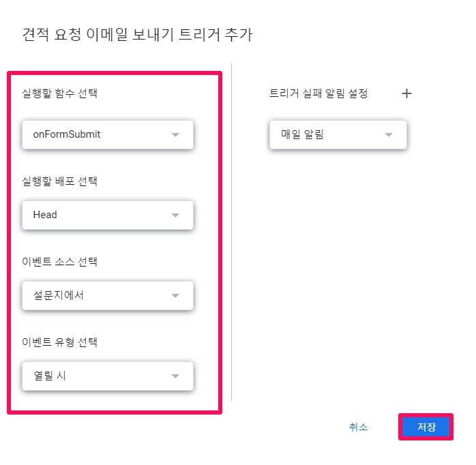Viewport: 476px width, 465px height.
Task: Click the 이벤트 유형 선택 label
Action: point(60,342)
